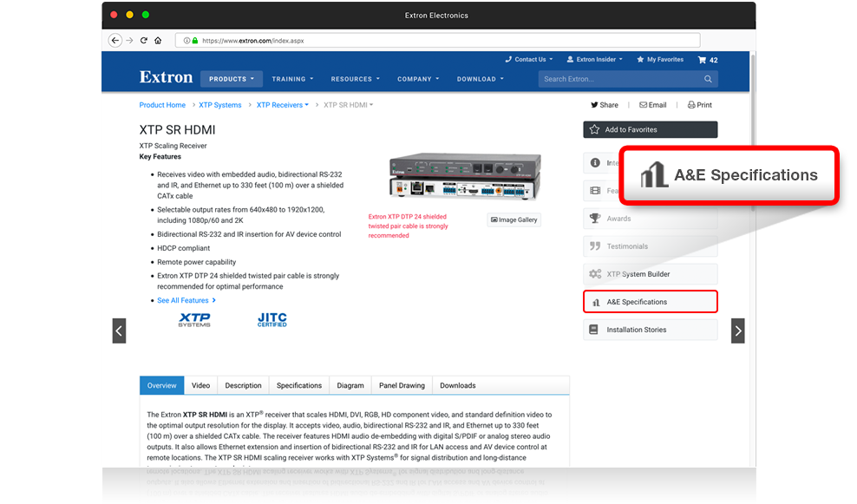Open the Installation Stories sidebar item
Viewport: 857px width, 504px height.
pyautogui.click(x=650, y=331)
